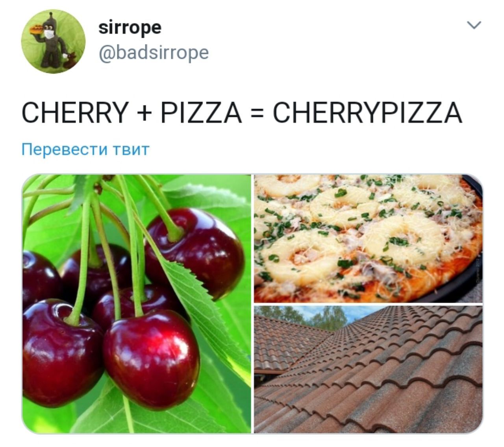Click the standalone word PIZZA in the tweet
Image resolution: width=504 pixels, height=447 pixels.
pos(201,113)
